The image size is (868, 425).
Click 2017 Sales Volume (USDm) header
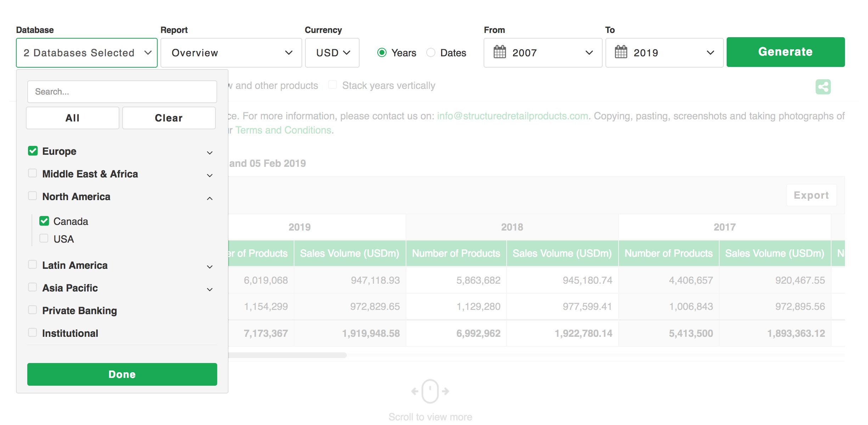tap(775, 253)
